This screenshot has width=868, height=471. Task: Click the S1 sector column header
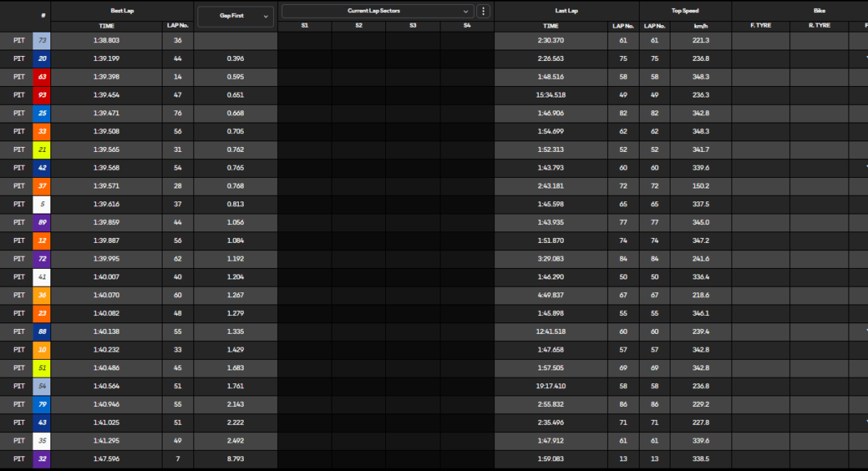(305, 27)
